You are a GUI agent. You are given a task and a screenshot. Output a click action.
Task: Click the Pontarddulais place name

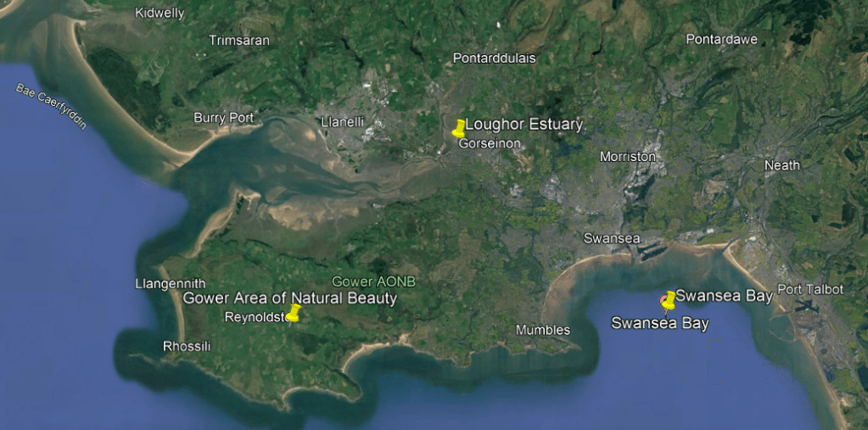click(x=495, y=59)
